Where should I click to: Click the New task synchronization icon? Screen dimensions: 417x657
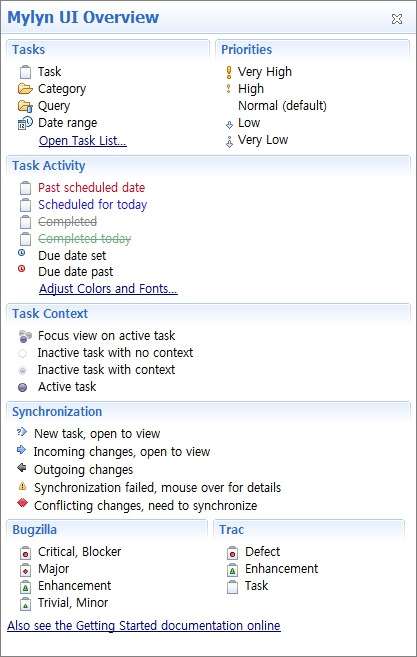pyautogui.click(x=21, y=432)
